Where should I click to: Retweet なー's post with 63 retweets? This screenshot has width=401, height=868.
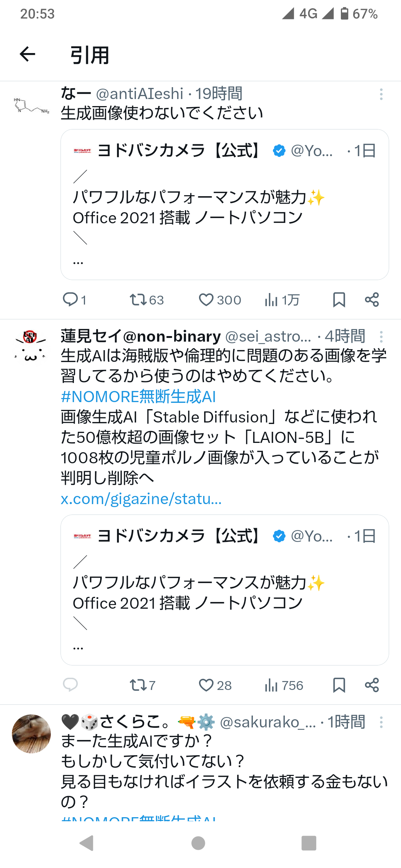coord(138,299)
